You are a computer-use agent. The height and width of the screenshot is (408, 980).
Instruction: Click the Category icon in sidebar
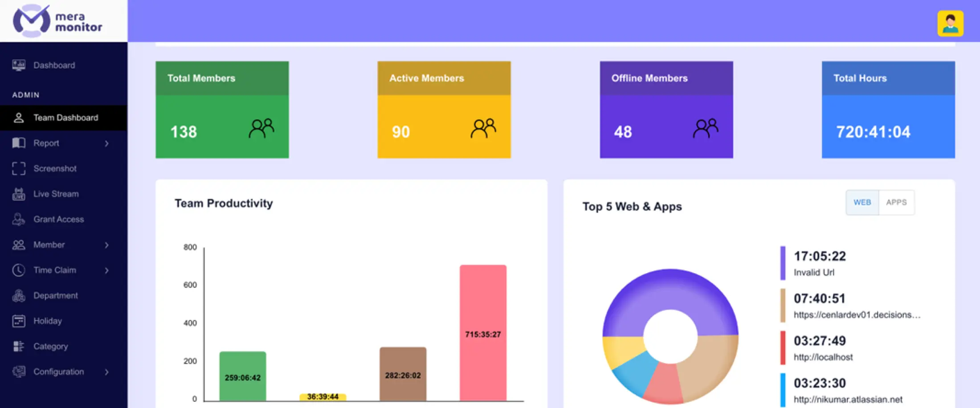tap(19, 346)
